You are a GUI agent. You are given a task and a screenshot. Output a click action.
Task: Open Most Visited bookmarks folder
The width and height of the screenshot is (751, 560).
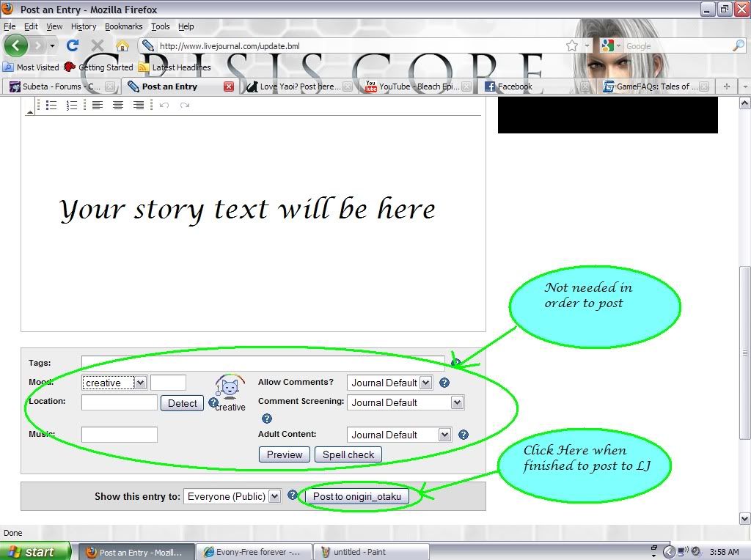pos(32,67)
